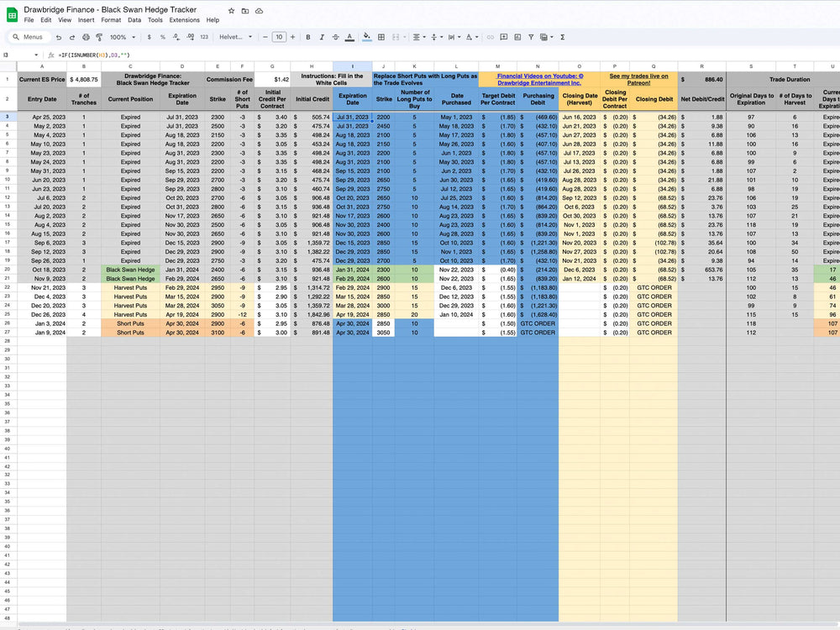Insert a chart
The height and width of the screenshot is (630, 840).
point(517,38)
